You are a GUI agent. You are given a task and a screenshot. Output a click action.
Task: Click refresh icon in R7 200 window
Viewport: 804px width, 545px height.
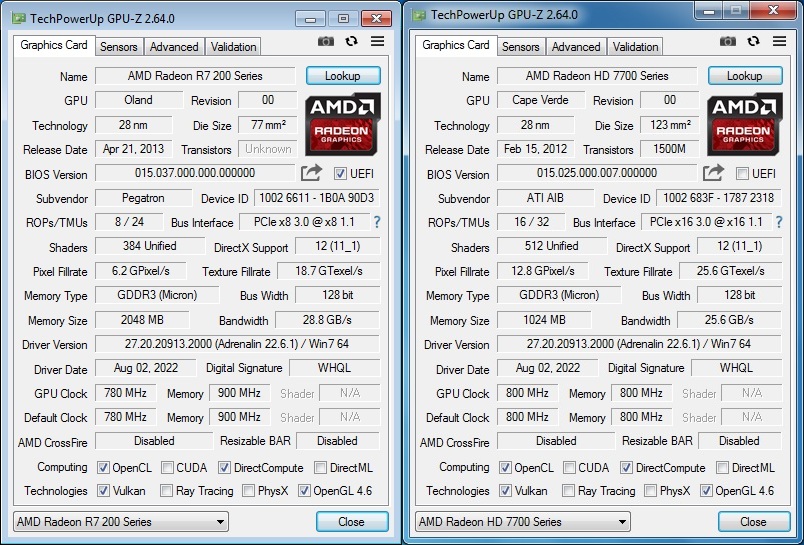[x=351, y=42]
